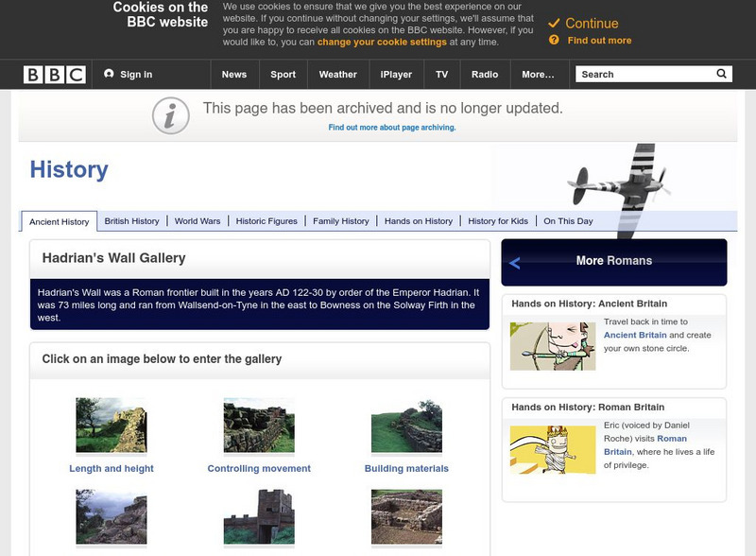756x556 pixels.
Task: Click the More Romans banner
Action: (x=614, y=263)
